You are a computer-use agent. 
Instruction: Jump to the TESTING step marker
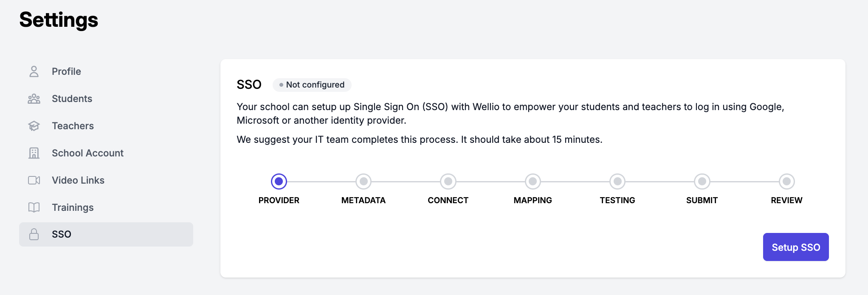coord(617,182)
